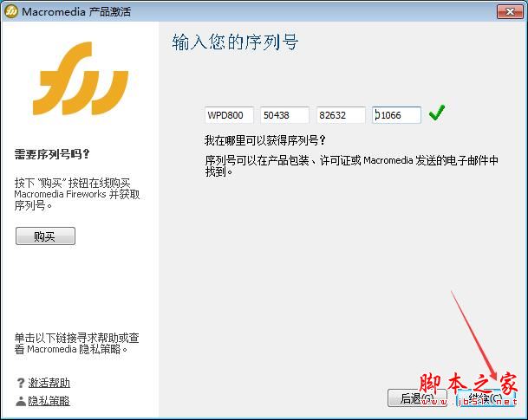Click the 购买 button
The width and height of the screenshot is (528, 420).
coord(45,236)
